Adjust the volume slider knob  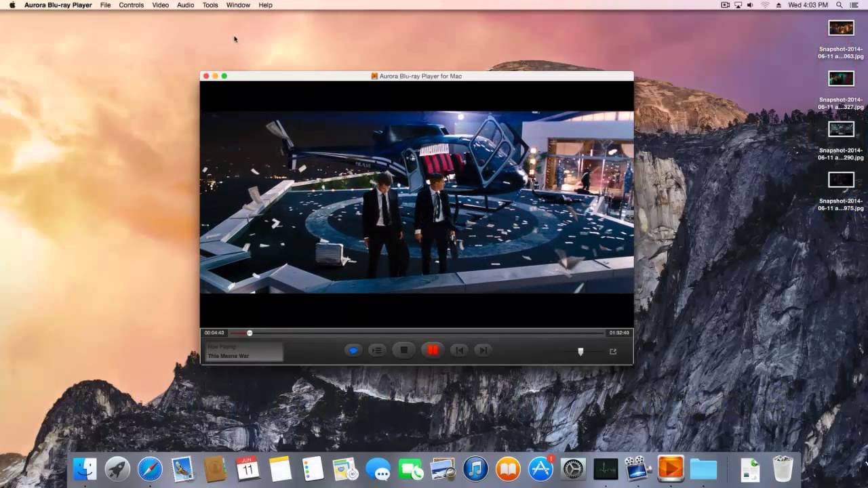tap(580, 351)
